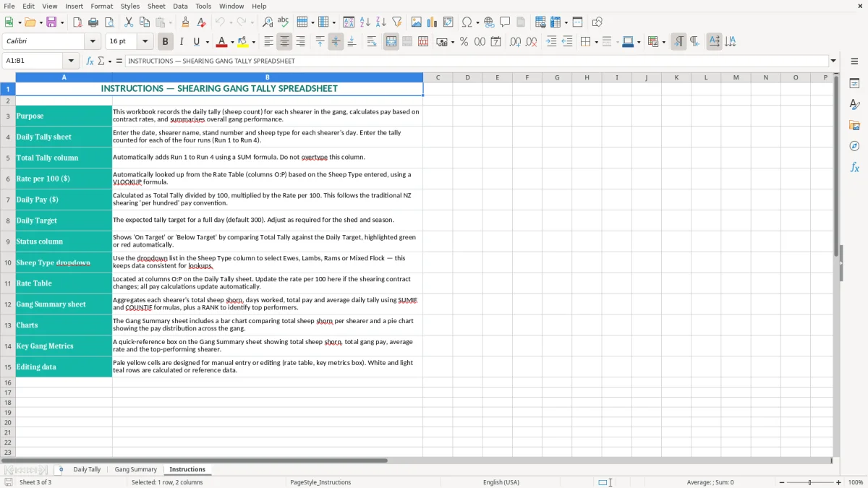The height and width of the screenshot is (488, 868).
Task: Open the Sheet menu
Action: pos(156,6)
